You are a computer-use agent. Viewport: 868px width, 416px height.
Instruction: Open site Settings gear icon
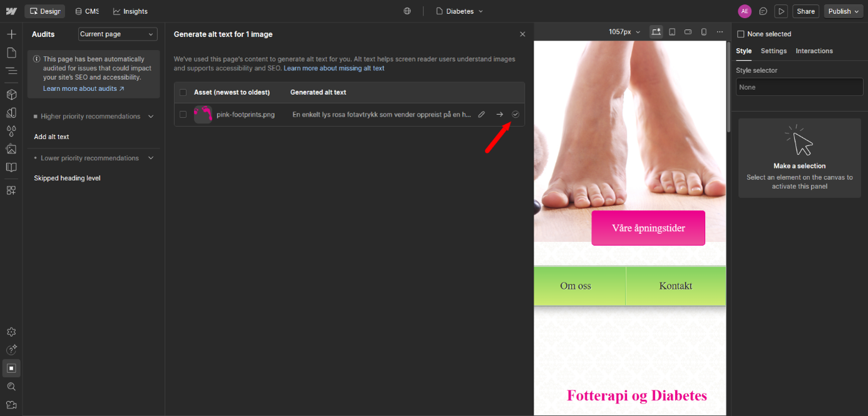coord(11,332)
